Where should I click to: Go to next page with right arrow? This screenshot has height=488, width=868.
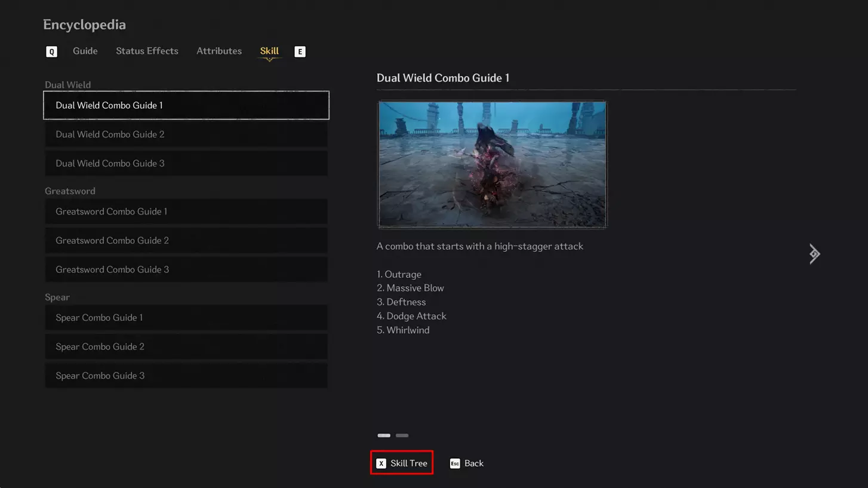click(814, 254)
